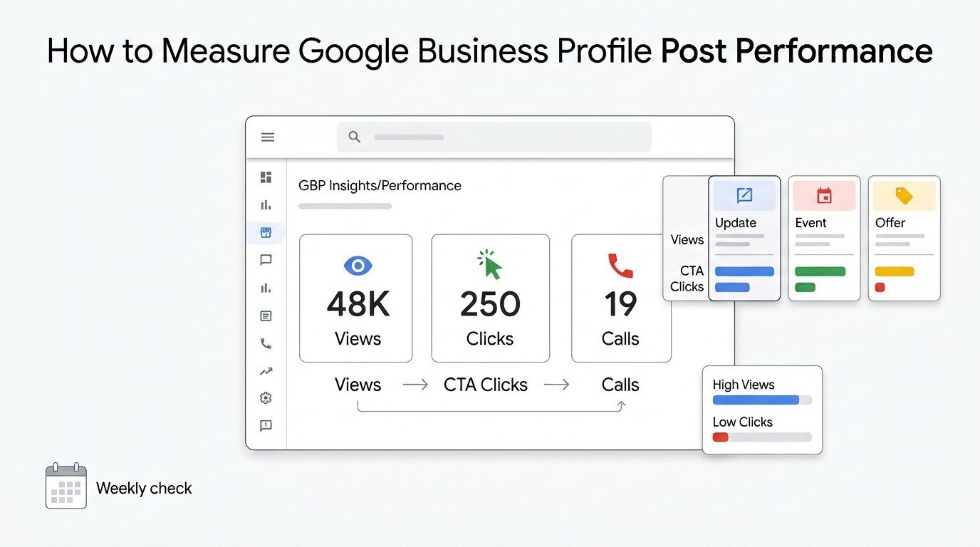980x547 pixels.
Task: Open the trending arrow icon in sidebar
Action: pyautogui.click(x=266, y=371)
